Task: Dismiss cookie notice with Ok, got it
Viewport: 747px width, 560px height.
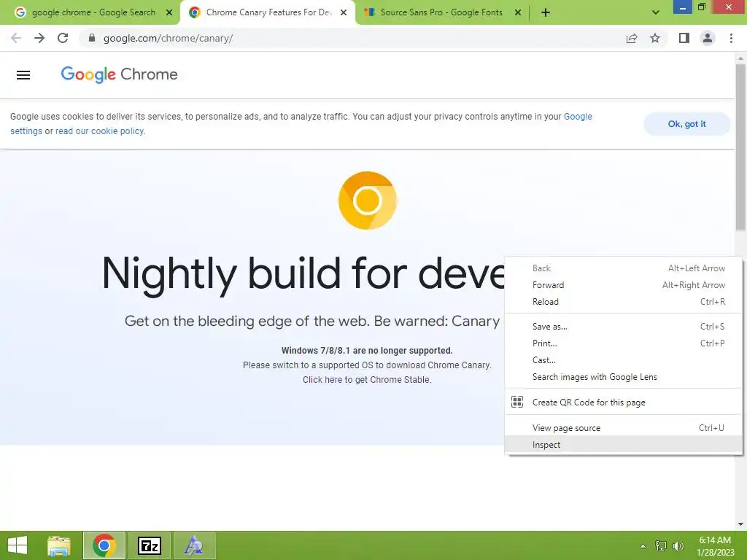Action: coord(686,124)
